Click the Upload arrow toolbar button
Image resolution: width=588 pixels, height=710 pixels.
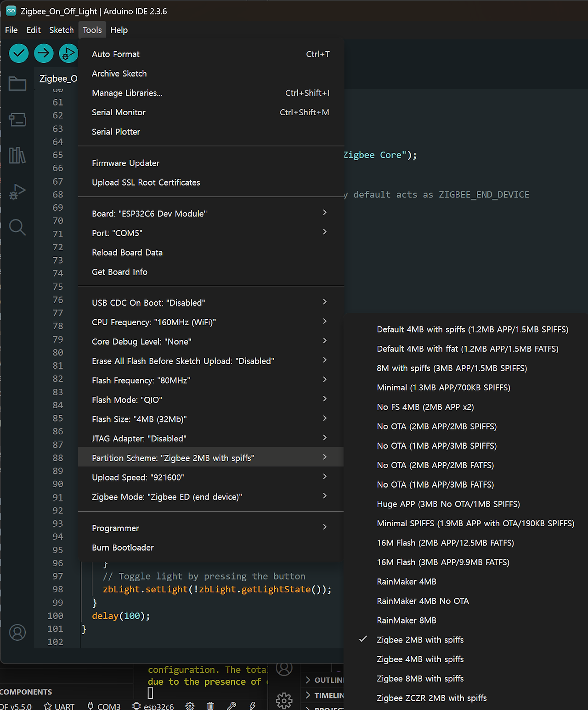[x=44, y=53]
